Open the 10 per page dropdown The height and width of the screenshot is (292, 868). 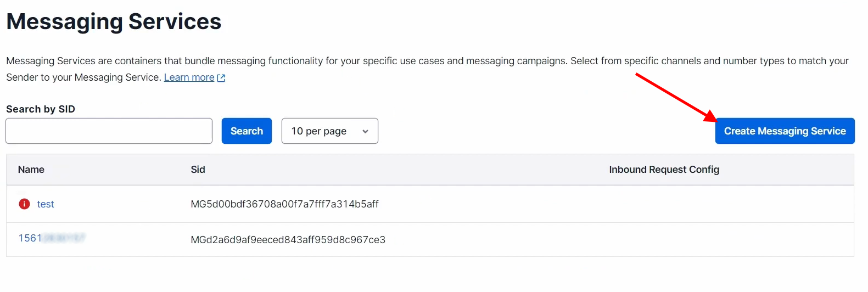pyautogui.click(x=329, y=131)
